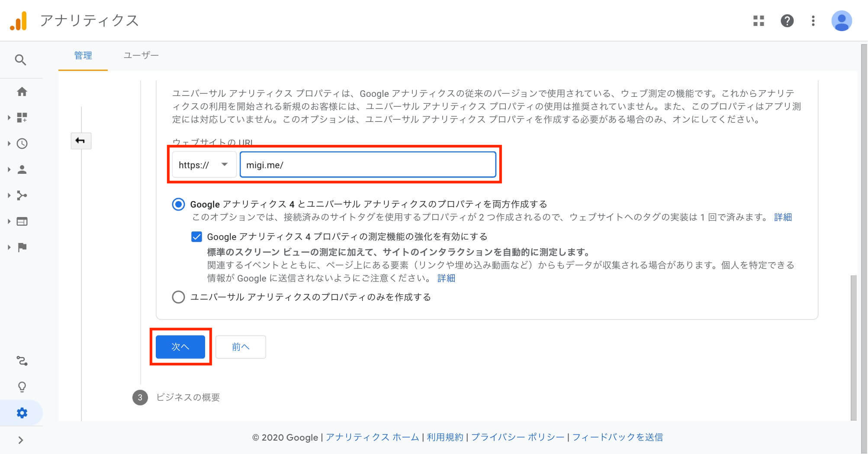868x454 pixels.
Task: Open the Attribution path icon
Action: point(22,361)
